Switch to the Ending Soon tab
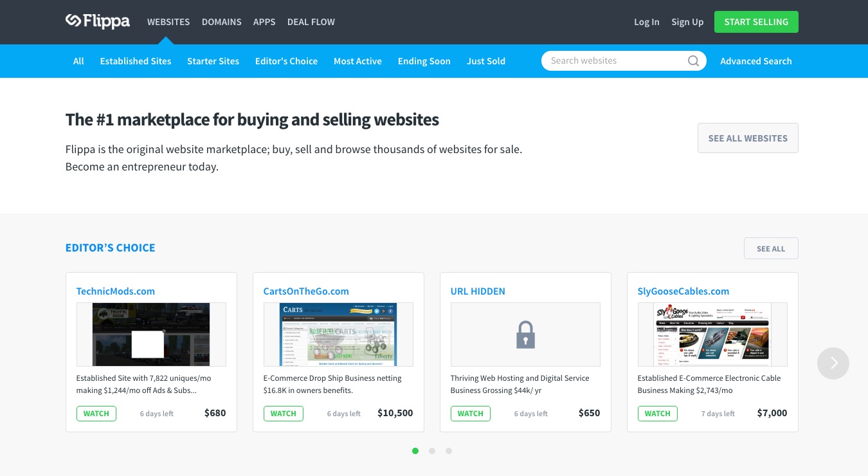This screenshot has width=868, height=476. click(424, 61)
